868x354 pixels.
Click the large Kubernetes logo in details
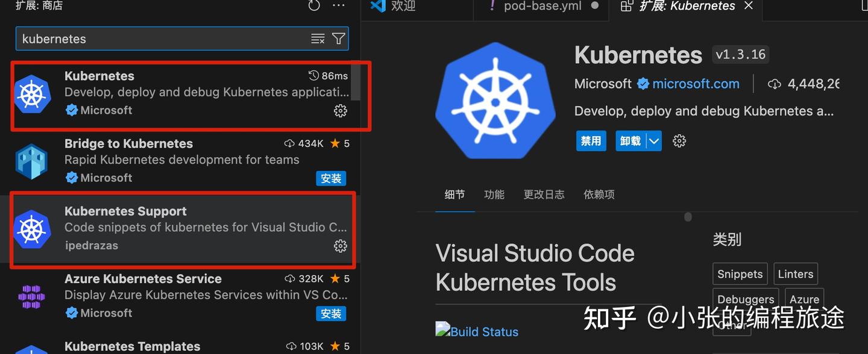click(495, 101)
